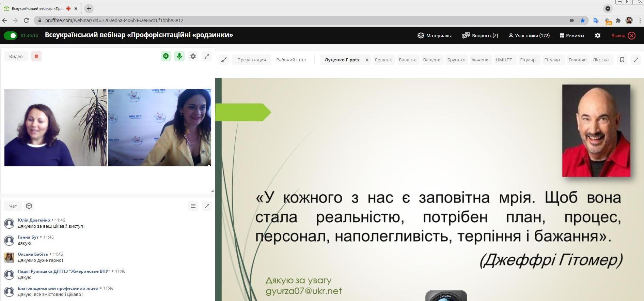Click the browser back arrow
The image size is (644, 301).
[4, 20]
